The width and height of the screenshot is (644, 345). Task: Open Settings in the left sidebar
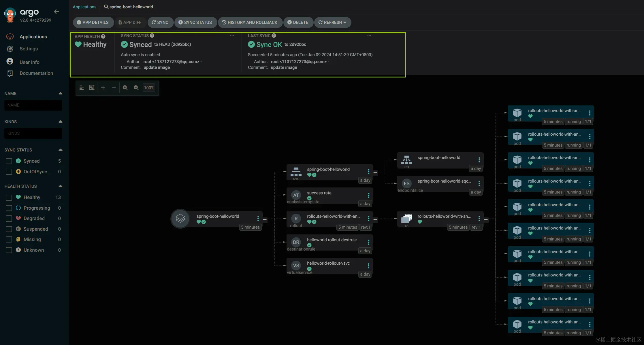[29, 49]
